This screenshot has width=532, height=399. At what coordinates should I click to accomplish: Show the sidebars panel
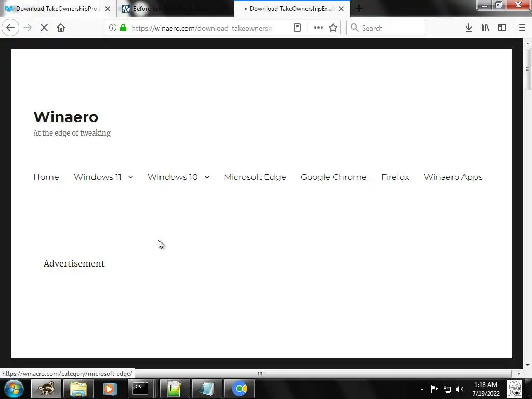[x=502, y=28]
